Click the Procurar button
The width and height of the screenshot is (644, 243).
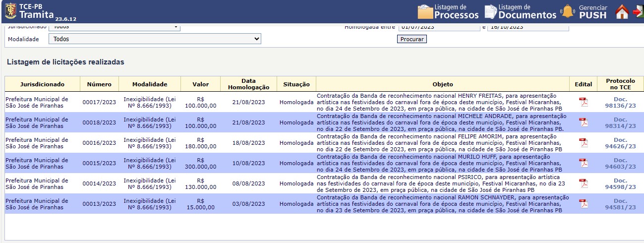[x=411, y=39]
